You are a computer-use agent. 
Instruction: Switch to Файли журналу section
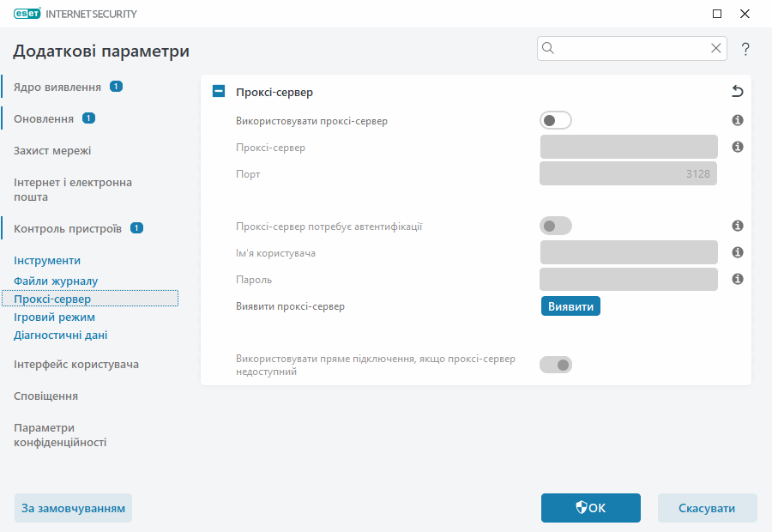[57, 281]
